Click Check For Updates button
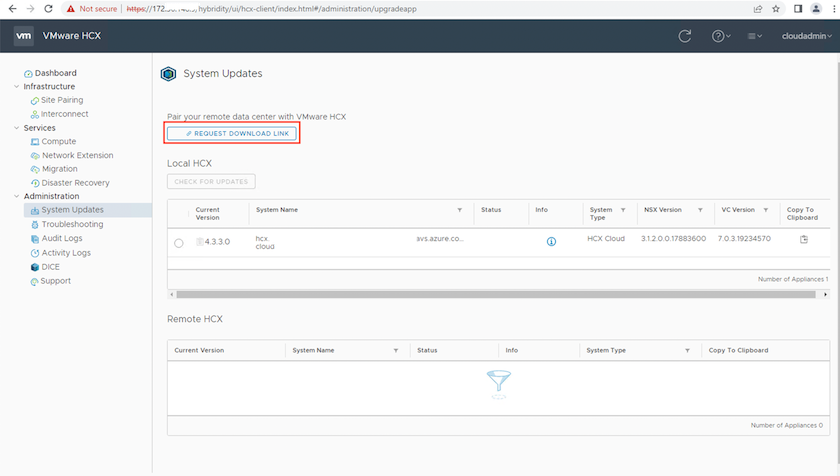Screen dimensions: 840x476 (x=211, y=182)
